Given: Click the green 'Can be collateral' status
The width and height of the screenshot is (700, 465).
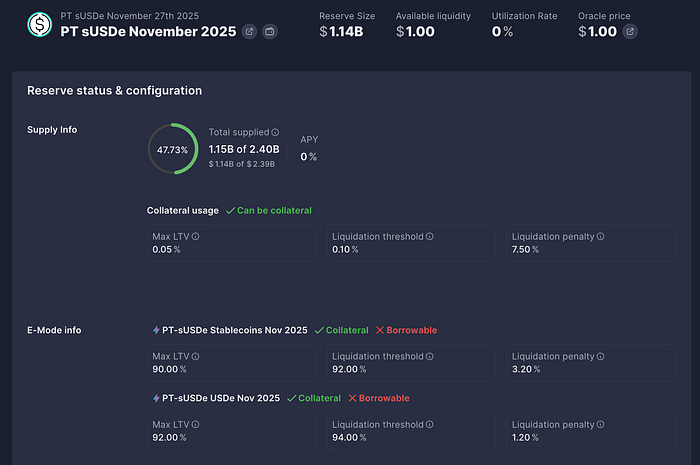Looking at the screenshot, I should click(x=269, y=211).
